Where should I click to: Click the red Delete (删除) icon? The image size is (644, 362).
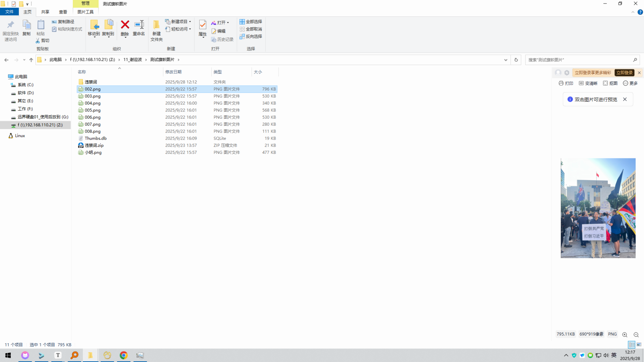(125, 25)
